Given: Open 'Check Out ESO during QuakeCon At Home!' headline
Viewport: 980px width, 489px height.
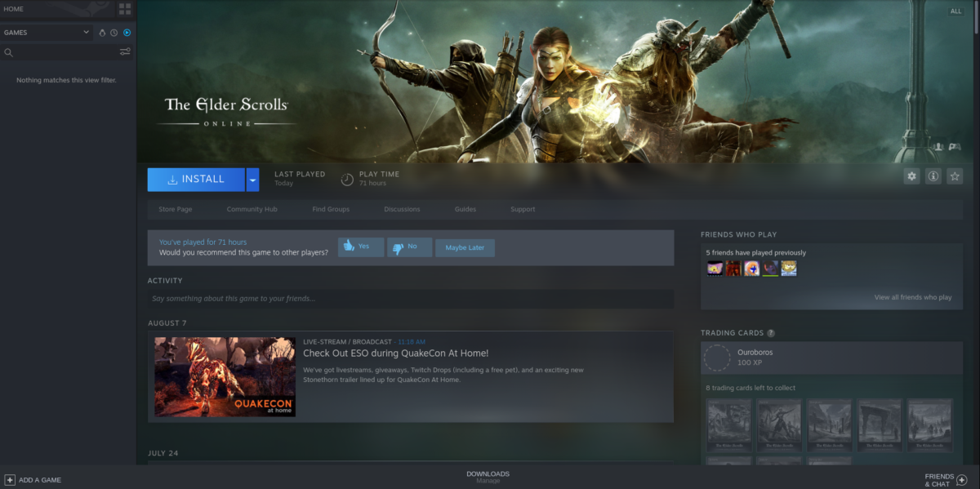Looking at the screenshot, I should pyautogui.click(x=396, y=353).
